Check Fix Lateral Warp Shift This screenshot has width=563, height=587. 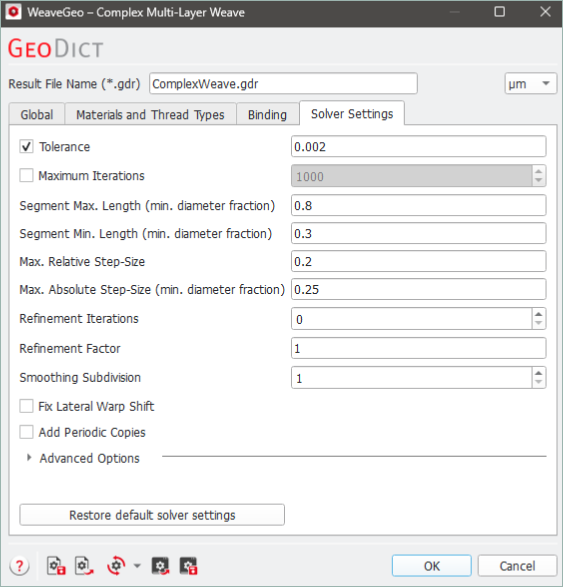click(26, 406)
